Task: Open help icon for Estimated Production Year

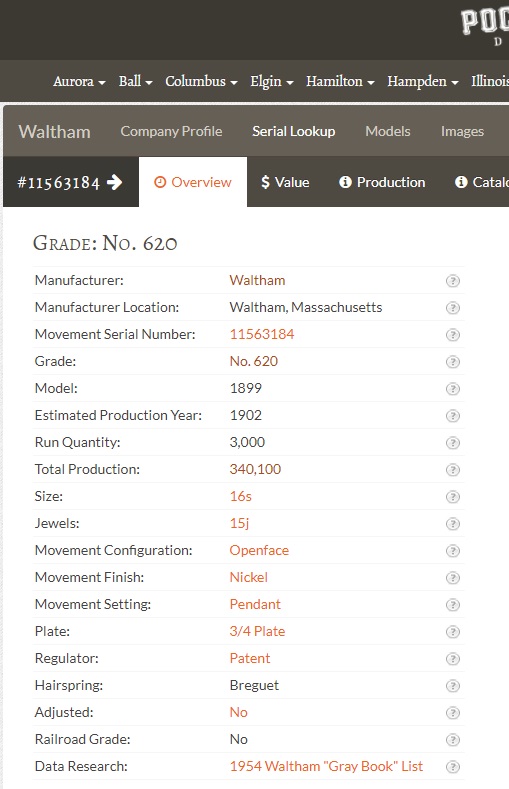Action: 453,416
